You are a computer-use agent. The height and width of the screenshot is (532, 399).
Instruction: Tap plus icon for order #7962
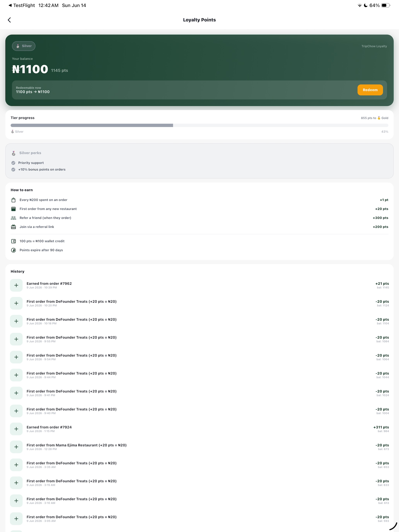pyautogui.click(x=16, y=285)
